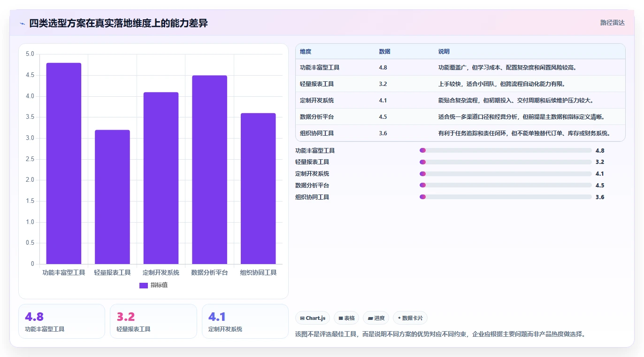This screenshot has height=357, width=644.
Task: Click the lightning icon beside the page title
Action: coord(22,23)
